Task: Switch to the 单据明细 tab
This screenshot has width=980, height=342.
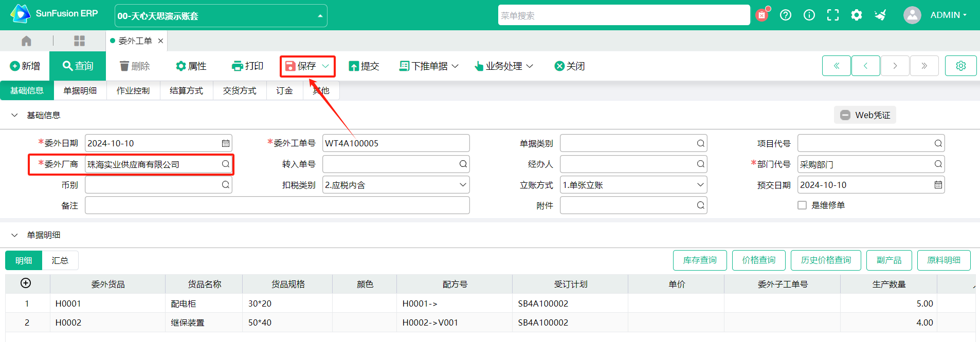Action: coord(80,90)
